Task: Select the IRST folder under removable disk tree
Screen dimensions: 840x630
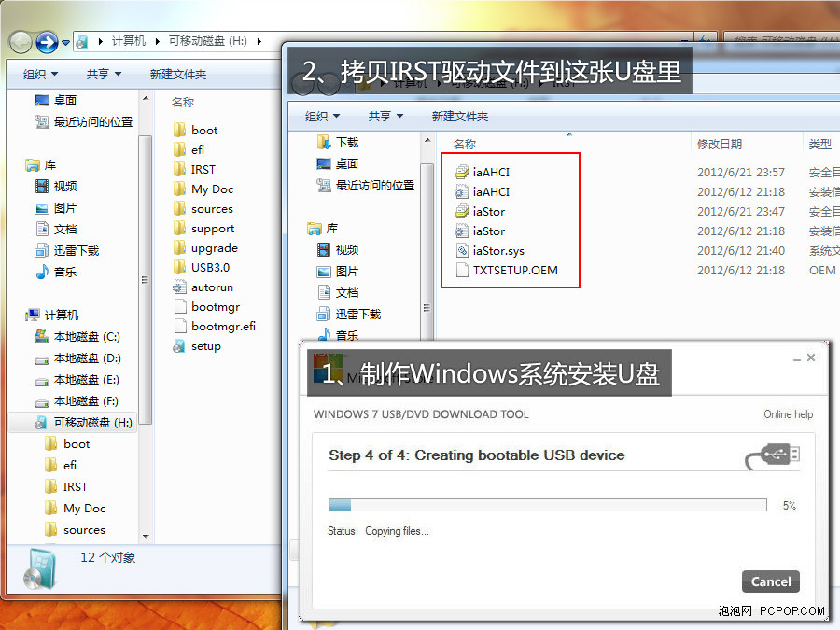Action: tap(75, 486)
